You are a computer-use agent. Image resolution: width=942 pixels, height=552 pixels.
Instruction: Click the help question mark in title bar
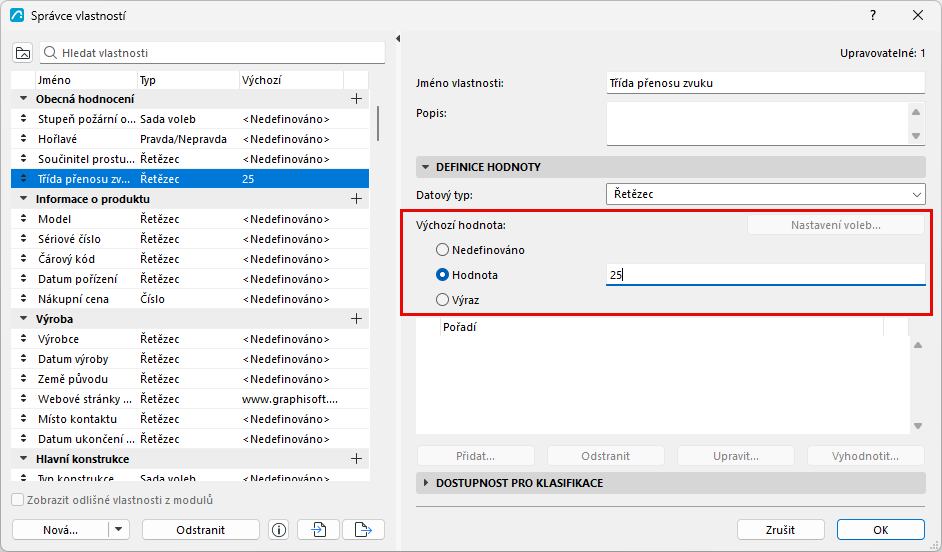(x=873, y=16)
